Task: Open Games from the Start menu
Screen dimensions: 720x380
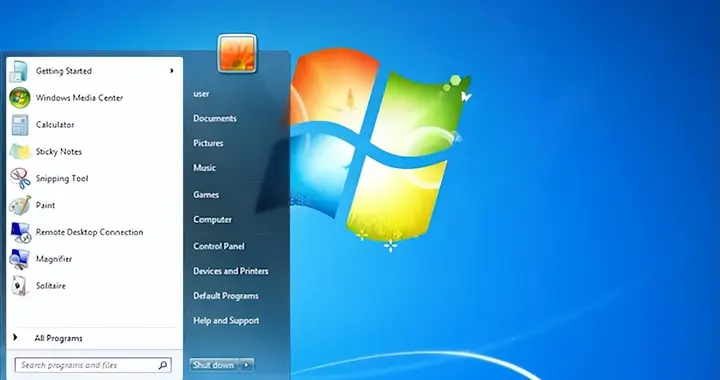Action: click(x=206, y=195)
